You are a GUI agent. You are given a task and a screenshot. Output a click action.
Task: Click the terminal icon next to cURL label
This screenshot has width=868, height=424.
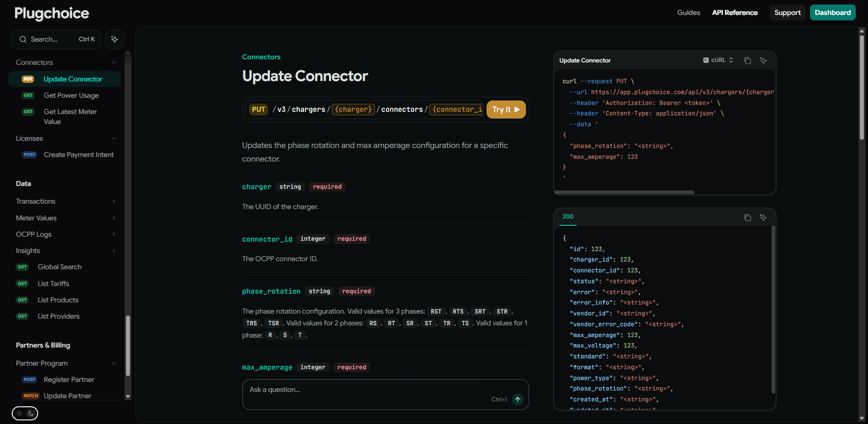706,60
